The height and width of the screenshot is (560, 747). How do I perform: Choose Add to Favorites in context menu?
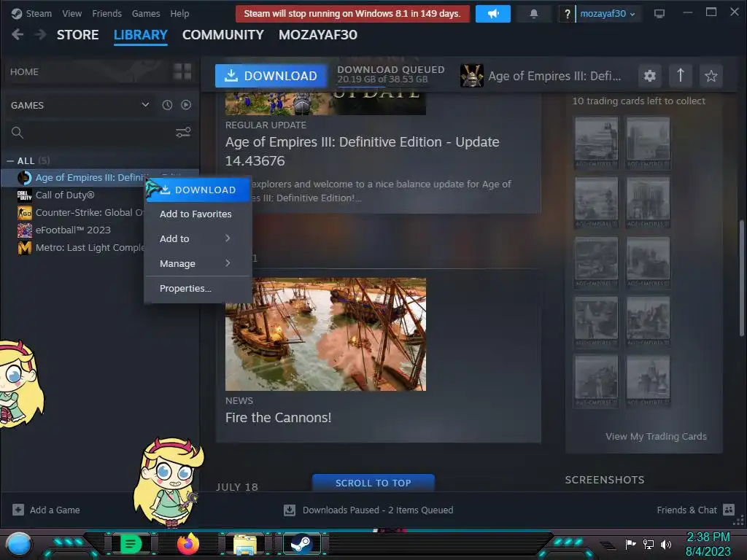(198, 214)
